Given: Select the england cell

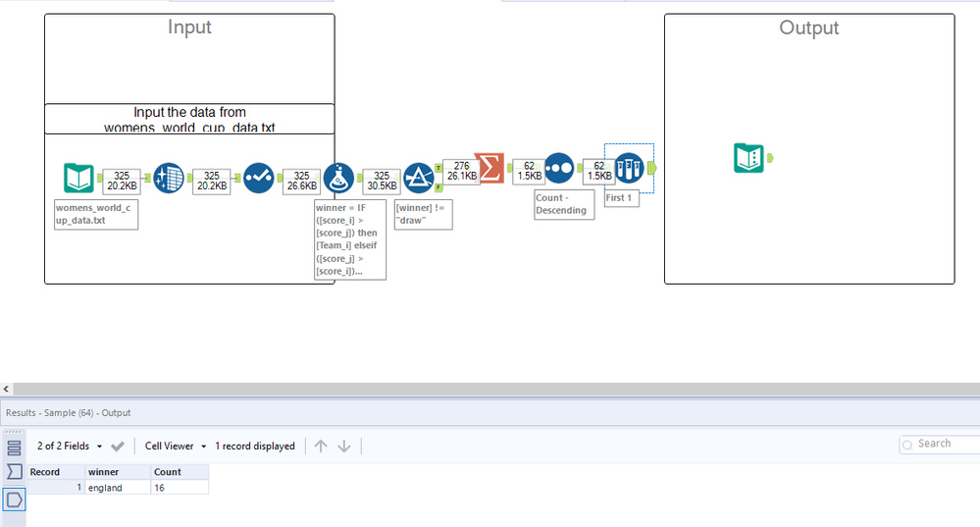Looking at the screenshot, I should [x=118, y=488].
